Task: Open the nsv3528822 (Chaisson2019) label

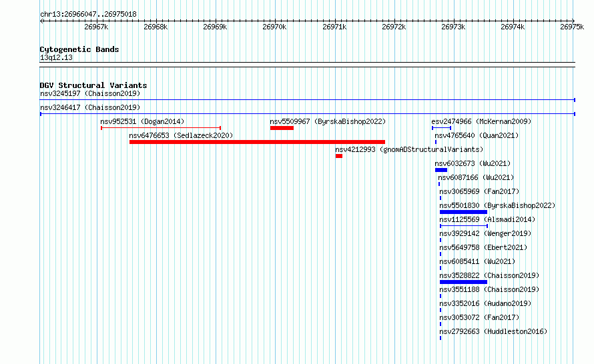Action: (x=489, y=275)
